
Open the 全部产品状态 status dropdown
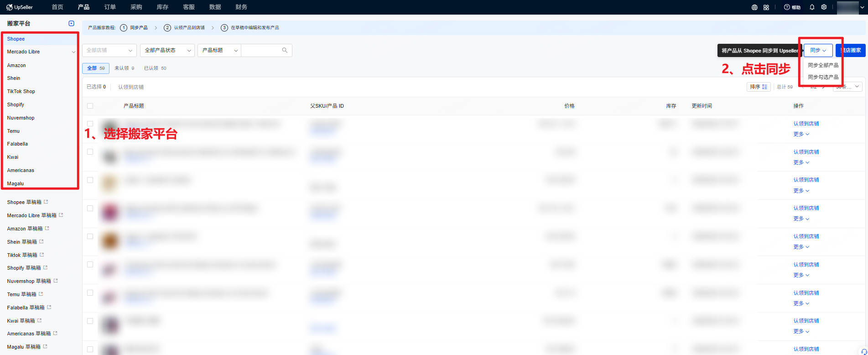click(167, 50)
